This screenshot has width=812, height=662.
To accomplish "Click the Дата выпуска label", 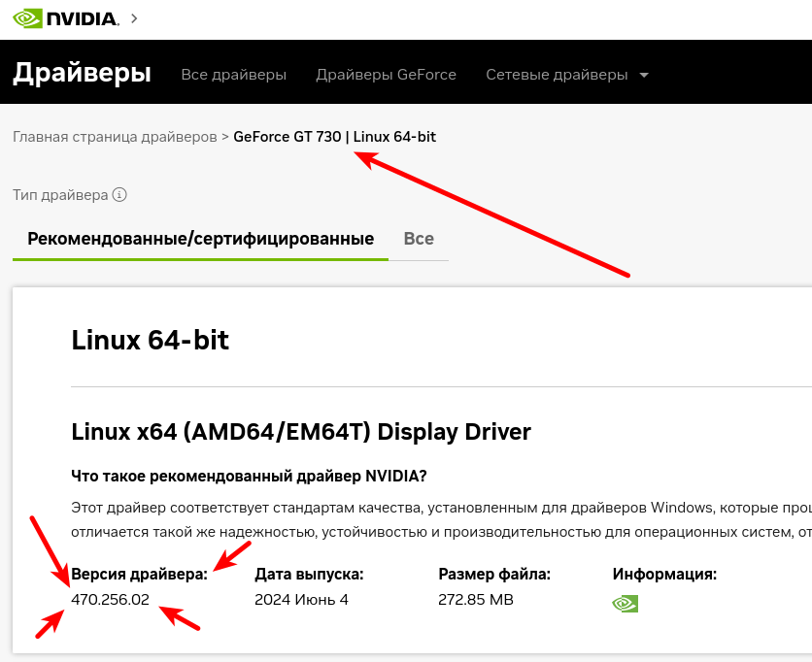I will tap(309, 574).
